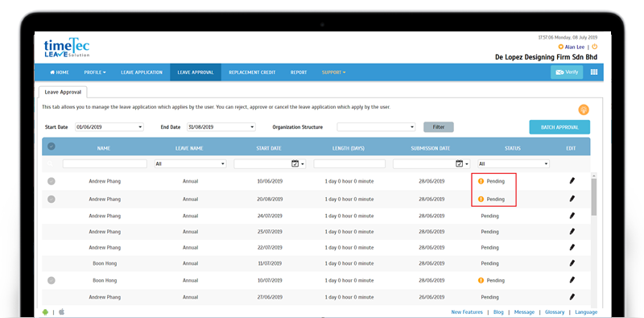Click the power logout icon
Viewport: 644px width, 318px height.
(x=594, y=47)
